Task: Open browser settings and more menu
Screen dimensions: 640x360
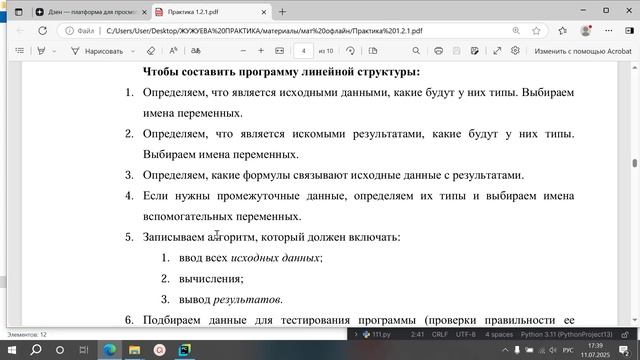Action: coord(608,31)
